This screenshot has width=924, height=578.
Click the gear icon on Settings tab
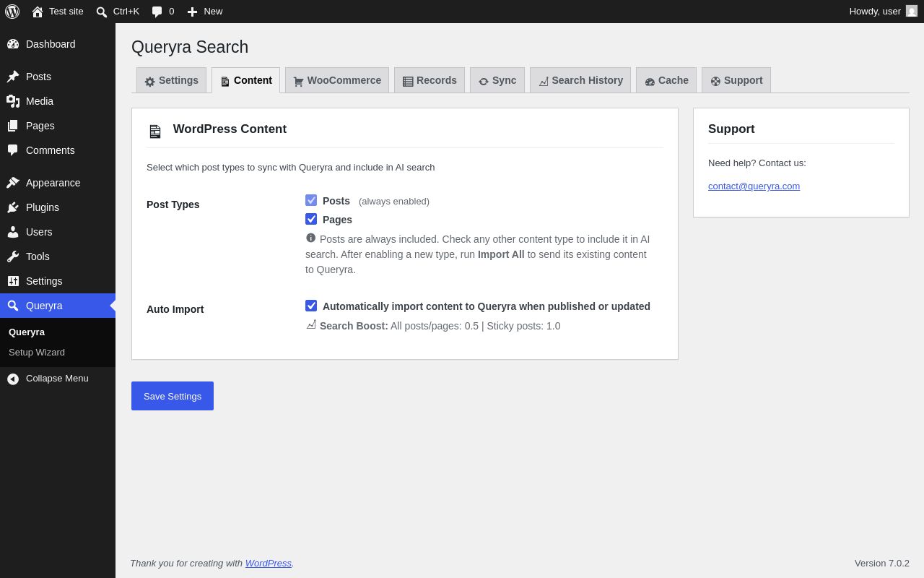(x=150, y=82)
